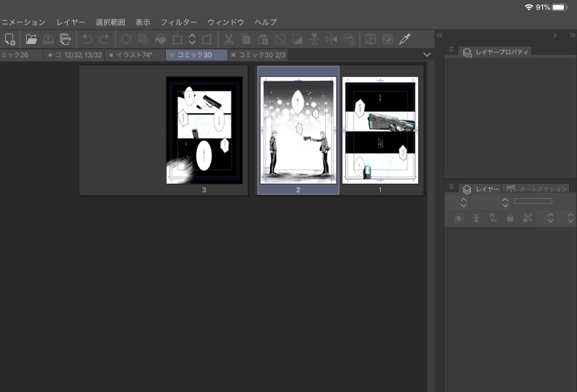577x392 pixels.
Task: Click the double right arrows of the palette dock
Action: point(572,35)
